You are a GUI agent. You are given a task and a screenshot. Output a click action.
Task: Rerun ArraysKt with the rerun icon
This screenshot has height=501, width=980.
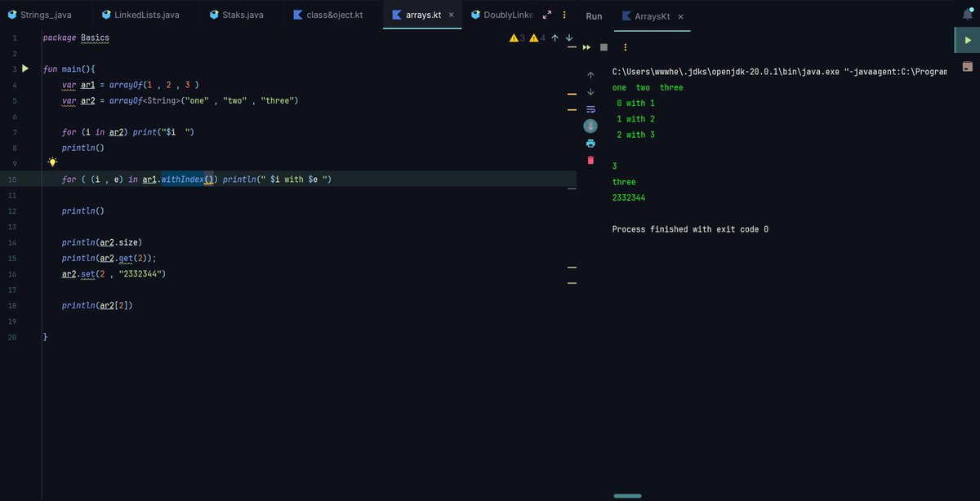(586, 47)
